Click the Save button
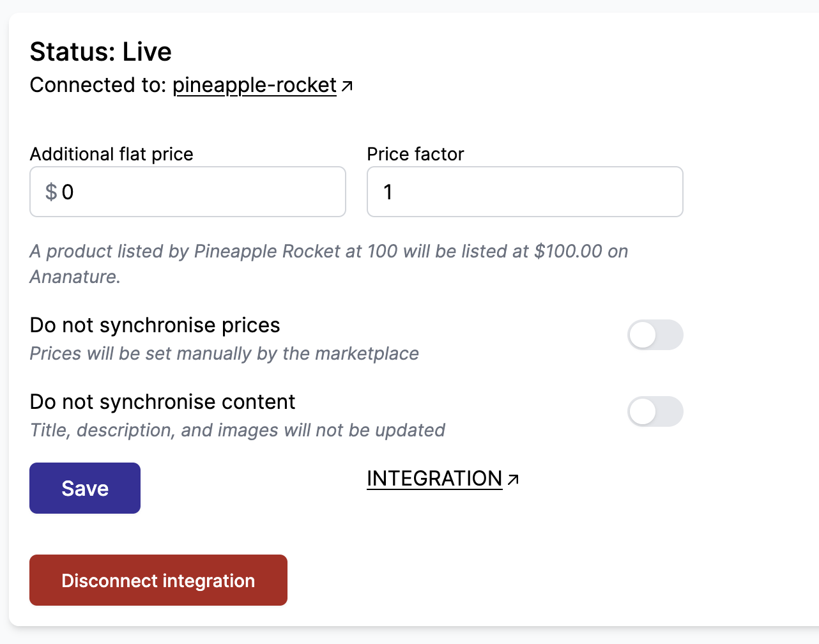Screen dimensions: 819x644 point(84,487)
